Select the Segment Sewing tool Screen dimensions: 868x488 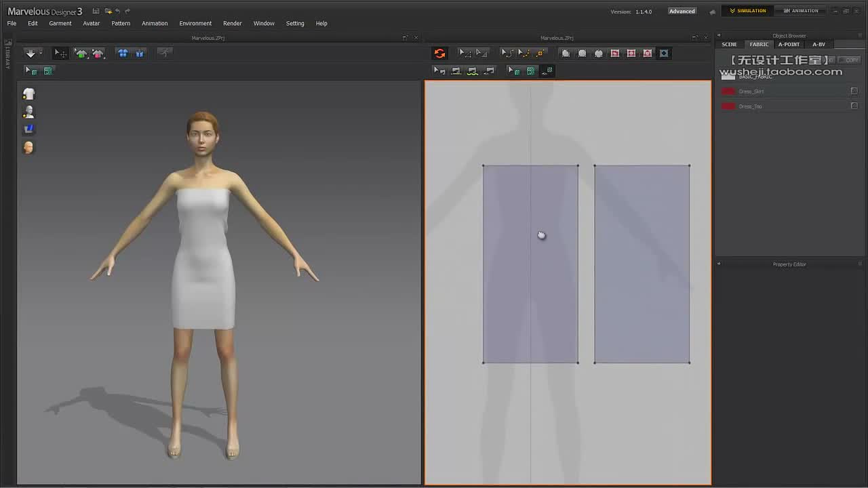[x=456, y=70]
